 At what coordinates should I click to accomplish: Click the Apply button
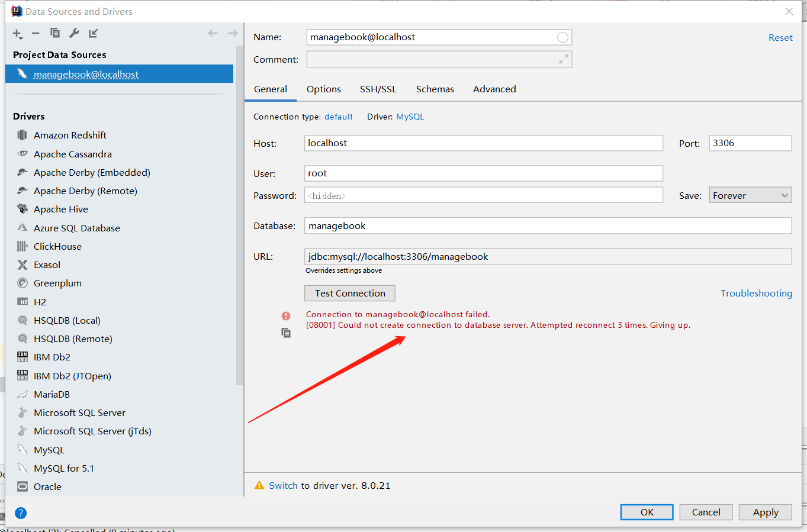point(765,512)
